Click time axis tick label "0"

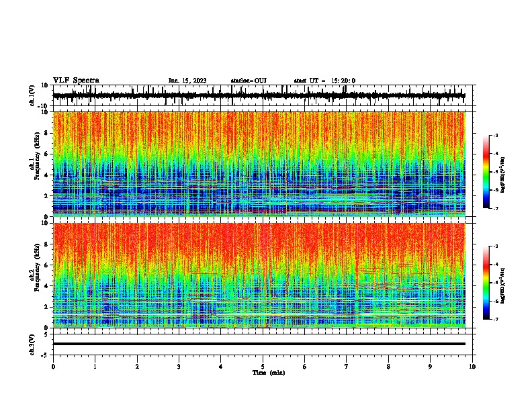(53, 367)
